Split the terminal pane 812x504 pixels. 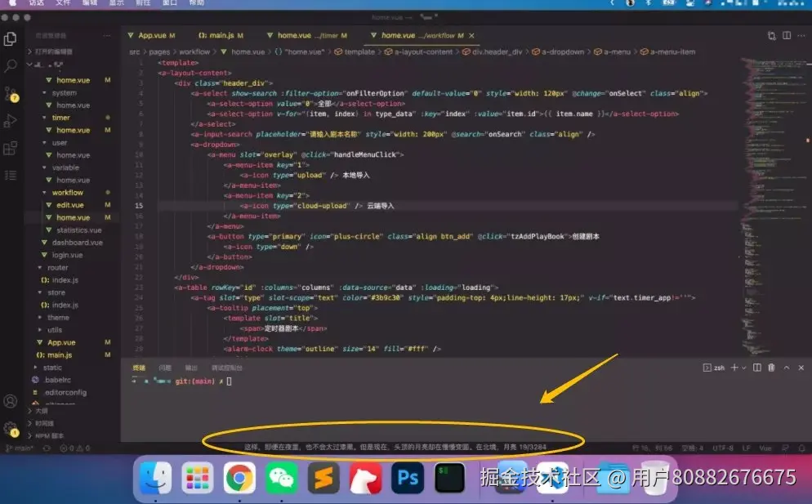click(x=756, y=368)
